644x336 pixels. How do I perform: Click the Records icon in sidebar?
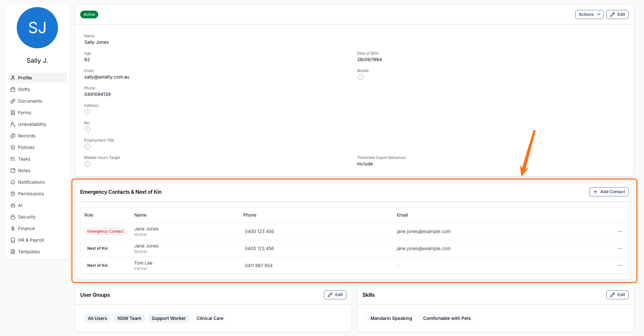(x=13, y=136)
